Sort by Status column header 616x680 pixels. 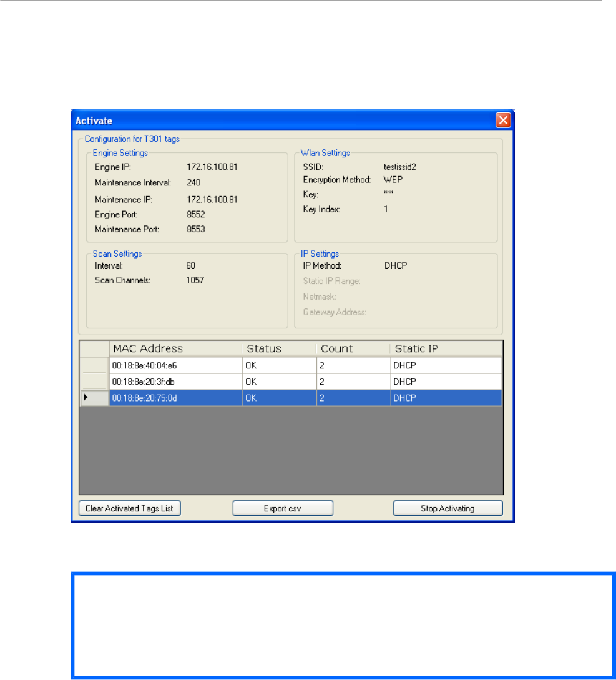(279, 348)
